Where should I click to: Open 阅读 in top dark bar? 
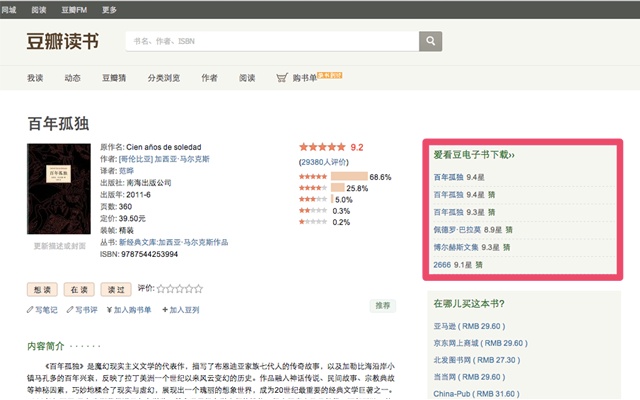[39, 10]
